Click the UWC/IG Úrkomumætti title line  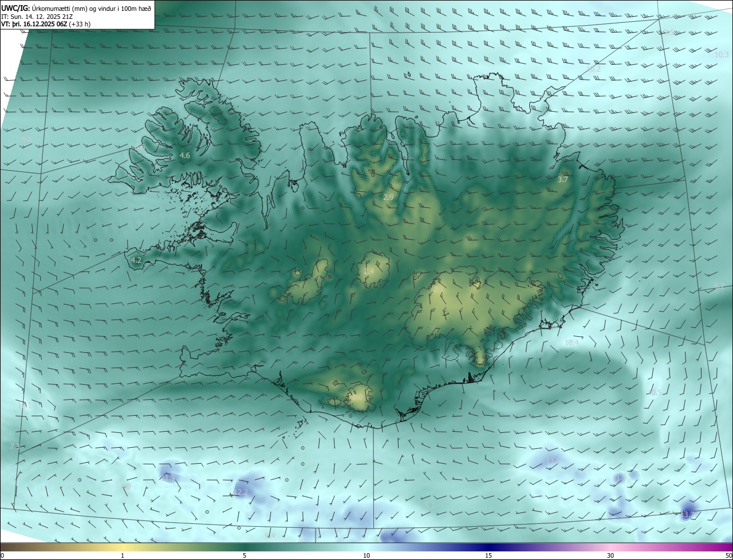tap(76, 7)
